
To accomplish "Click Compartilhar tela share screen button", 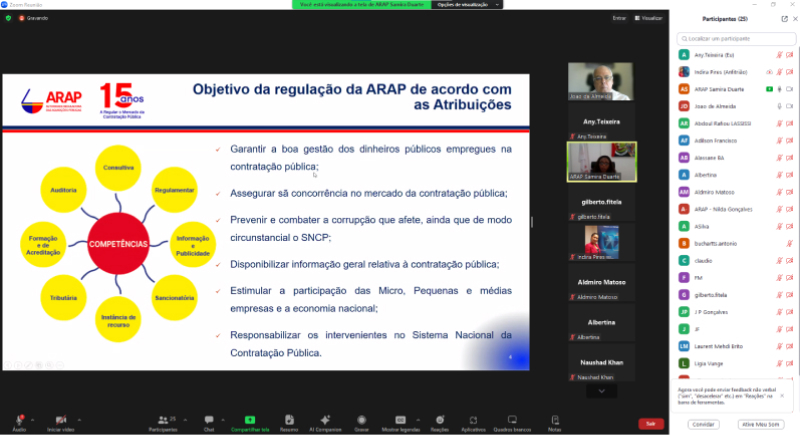I will pos(250,422).
